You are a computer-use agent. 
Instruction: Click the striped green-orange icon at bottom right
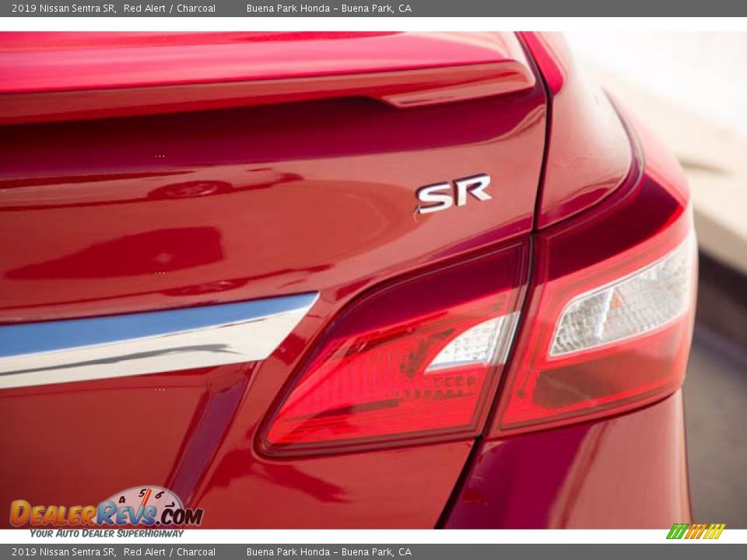click(x=695, y=531)
